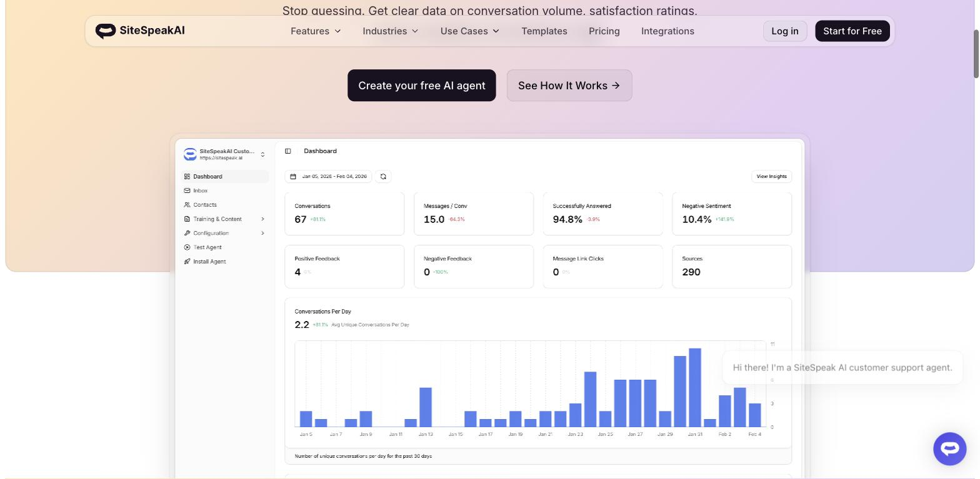The height and width of the screenshot is (479, 980).
Task: Click the Positive Feedback 4 card
Action: point(344,267)
